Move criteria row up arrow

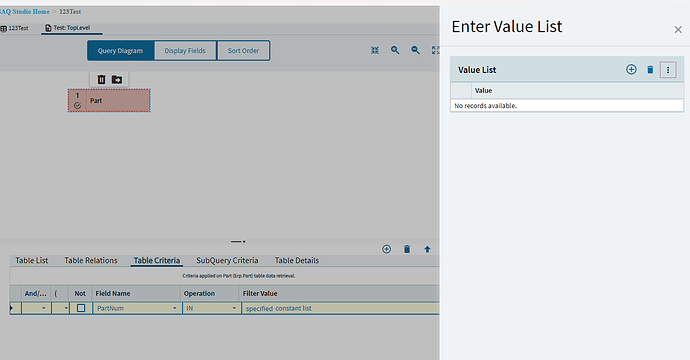point(427,249)
